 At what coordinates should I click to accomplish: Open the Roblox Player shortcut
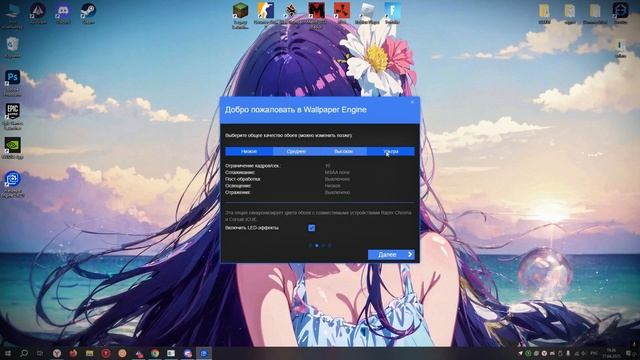click(367, 13)
